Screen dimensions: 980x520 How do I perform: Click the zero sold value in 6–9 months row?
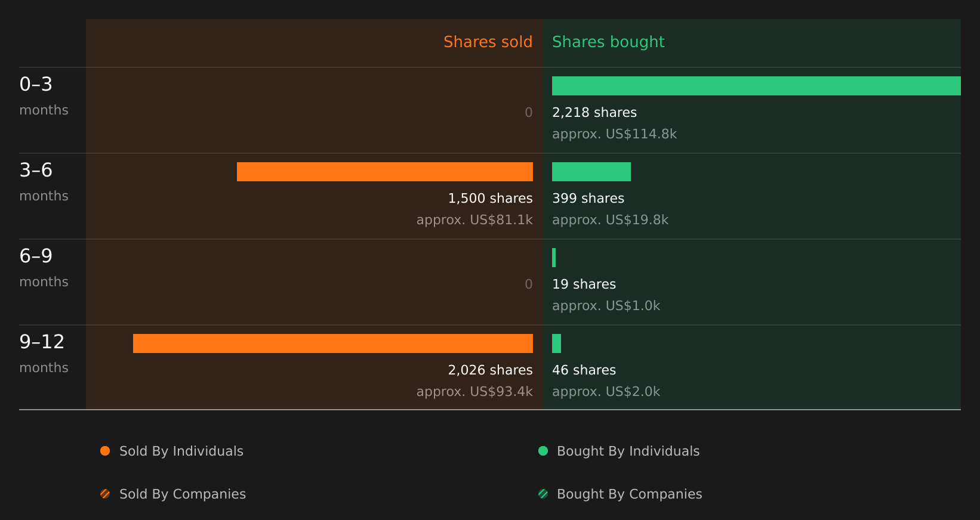coord(529,284)
